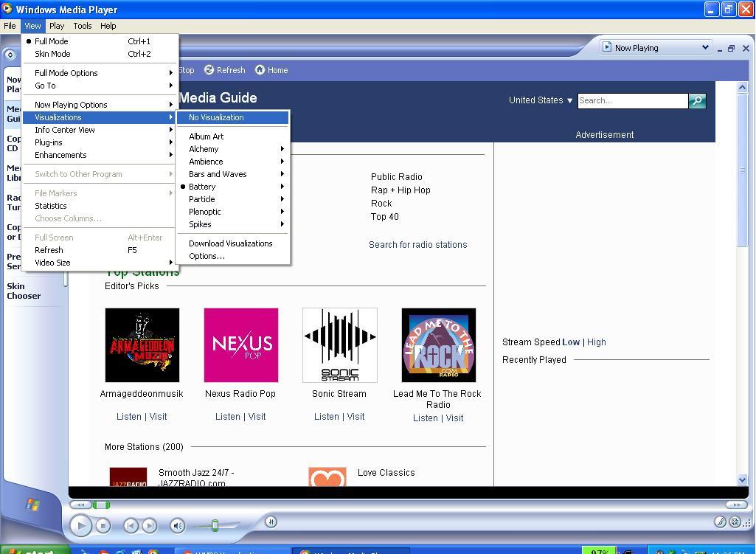Open Skin Chooser in the sidebar
756x554 pixels.
point(24,291)
